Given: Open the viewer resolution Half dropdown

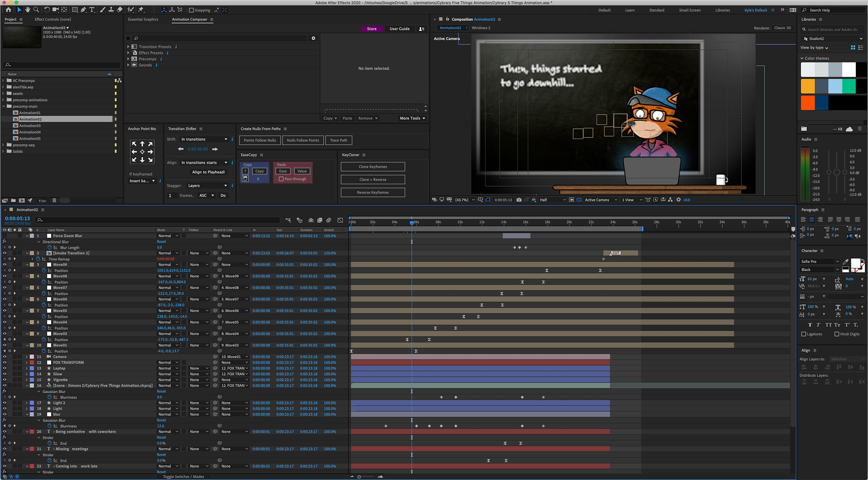Looking at the screenshot, I should coord(552,200).
